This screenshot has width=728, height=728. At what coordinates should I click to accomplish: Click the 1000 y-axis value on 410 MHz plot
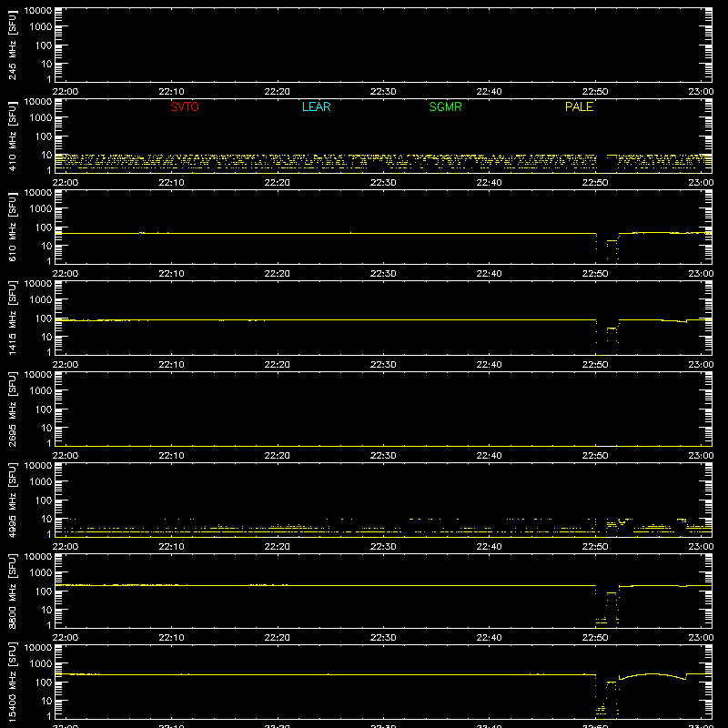41,118
